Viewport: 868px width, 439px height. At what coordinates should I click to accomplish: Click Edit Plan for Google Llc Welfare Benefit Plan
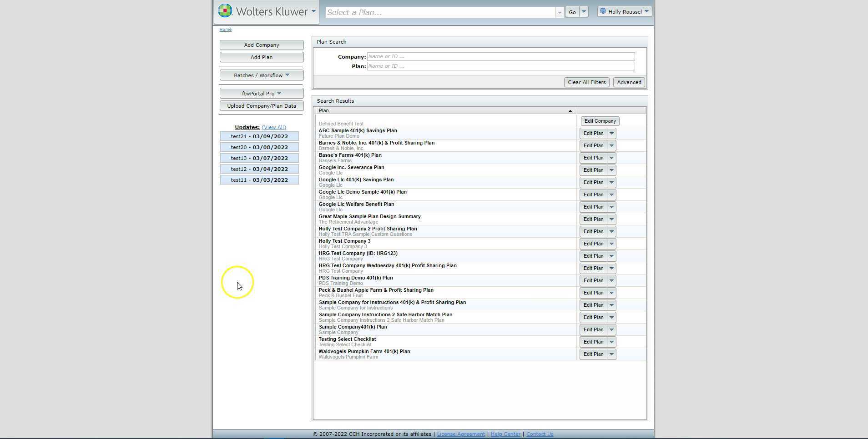click(594, 207)
